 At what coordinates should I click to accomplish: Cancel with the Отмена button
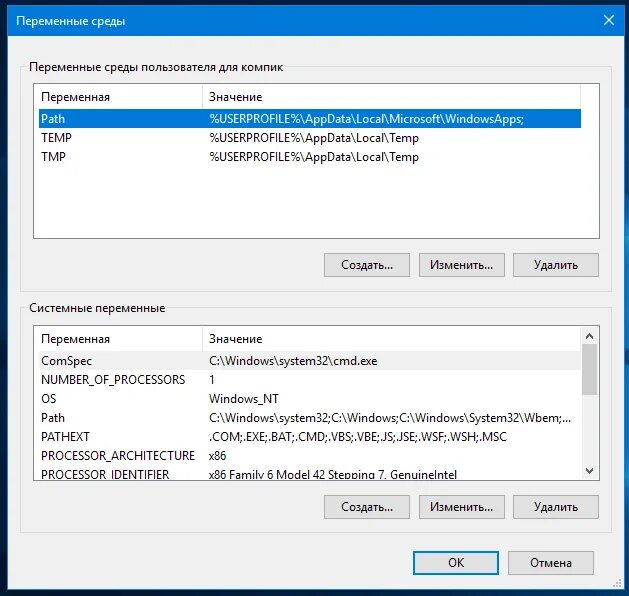[x=551, y=563]
